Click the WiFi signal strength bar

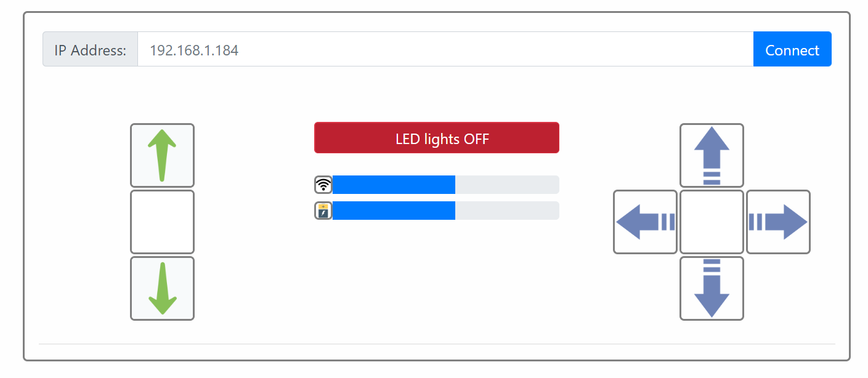[x=446, y=185]
